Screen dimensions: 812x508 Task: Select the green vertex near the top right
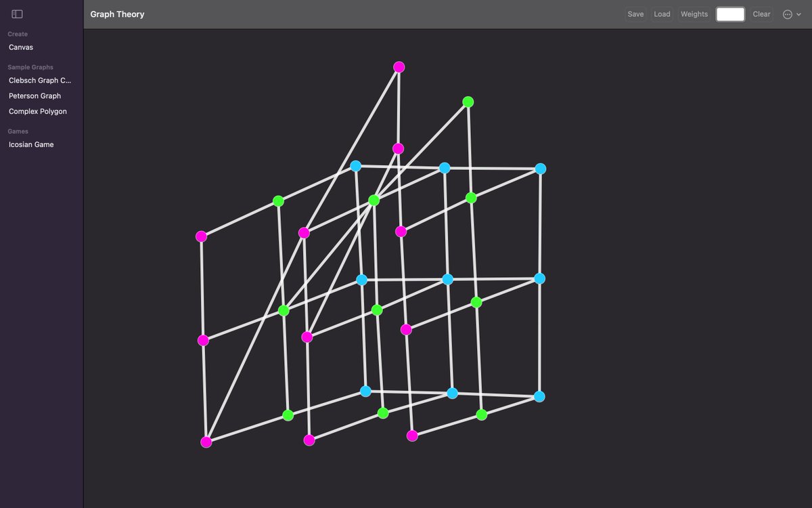(x=468, y=102)
